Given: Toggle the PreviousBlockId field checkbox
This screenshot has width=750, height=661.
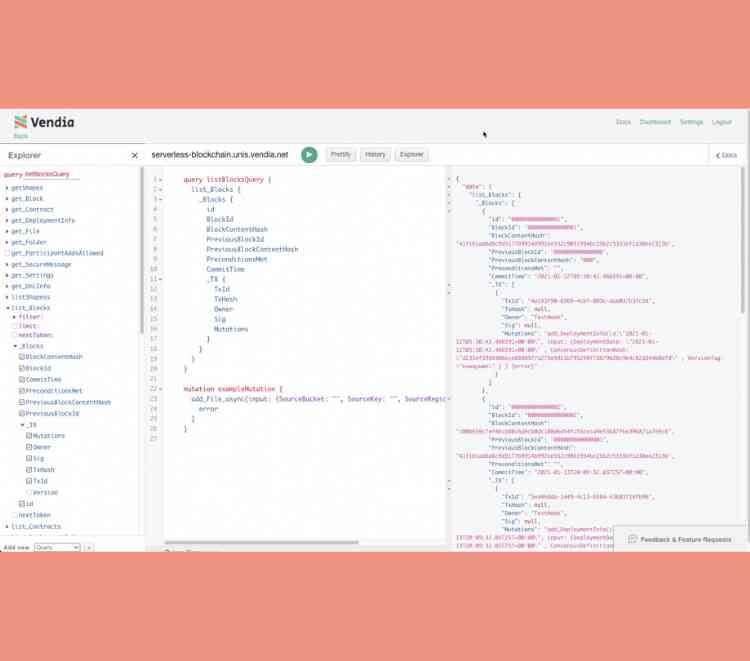Looking at the screenshot, I should point(22,413).
